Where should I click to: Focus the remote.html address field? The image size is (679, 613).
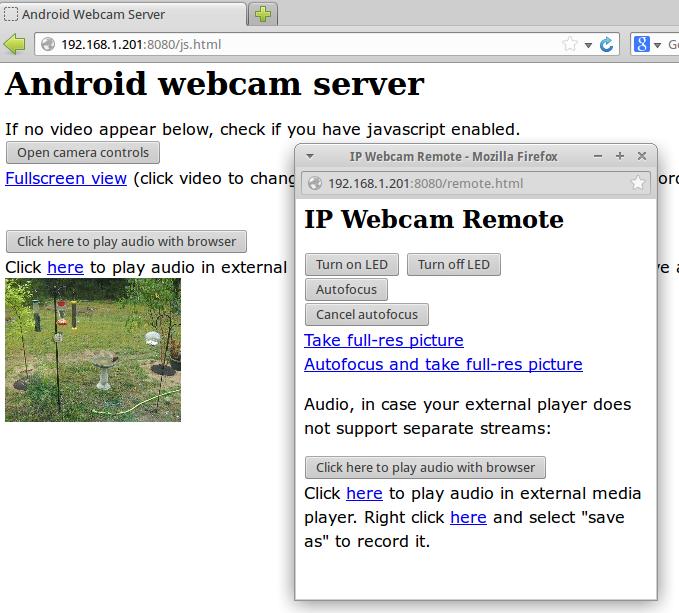476,184
